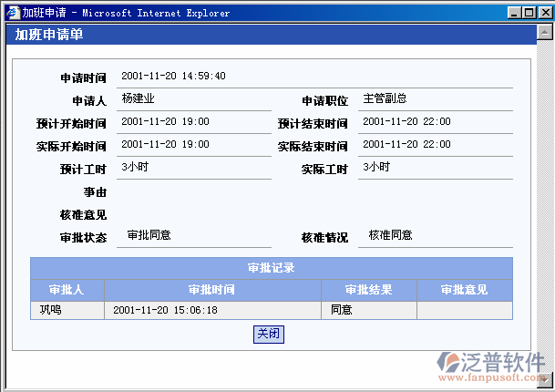
Task: Click the 申请职位 field showing 主管副总
Action: [384, 98]
